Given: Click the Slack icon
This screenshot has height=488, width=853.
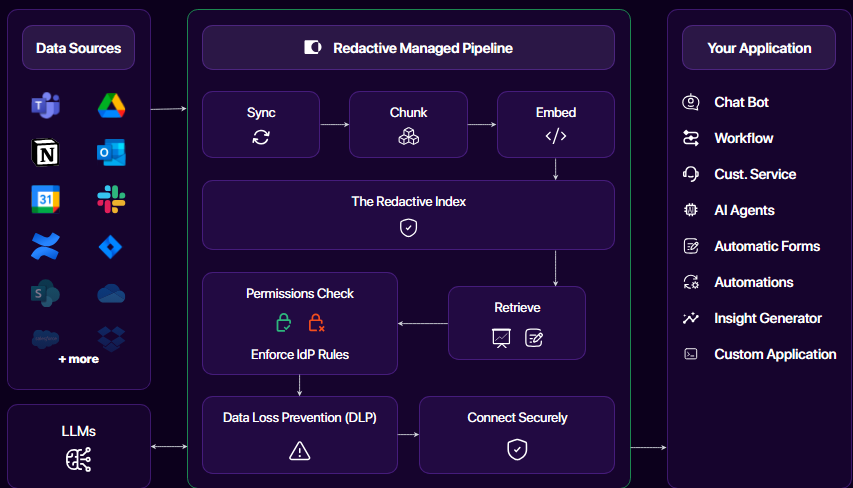Looking at the screenshot, I should [111, 199].
